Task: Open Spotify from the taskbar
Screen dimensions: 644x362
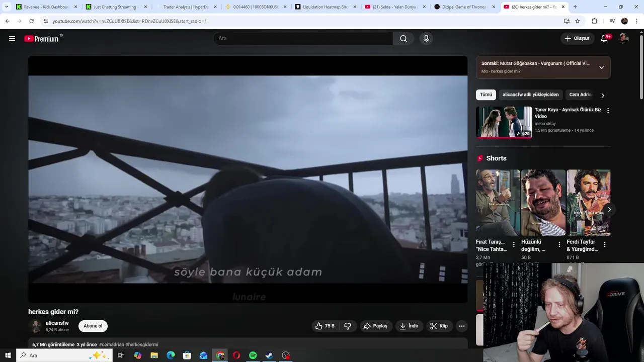Action: (x=253, y=355)
